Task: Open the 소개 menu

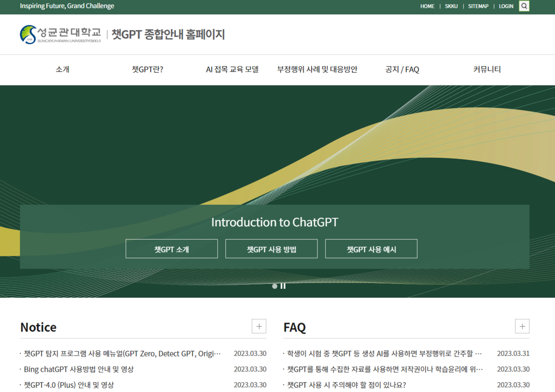Action: pyautogui.click(x=62, y=69)
